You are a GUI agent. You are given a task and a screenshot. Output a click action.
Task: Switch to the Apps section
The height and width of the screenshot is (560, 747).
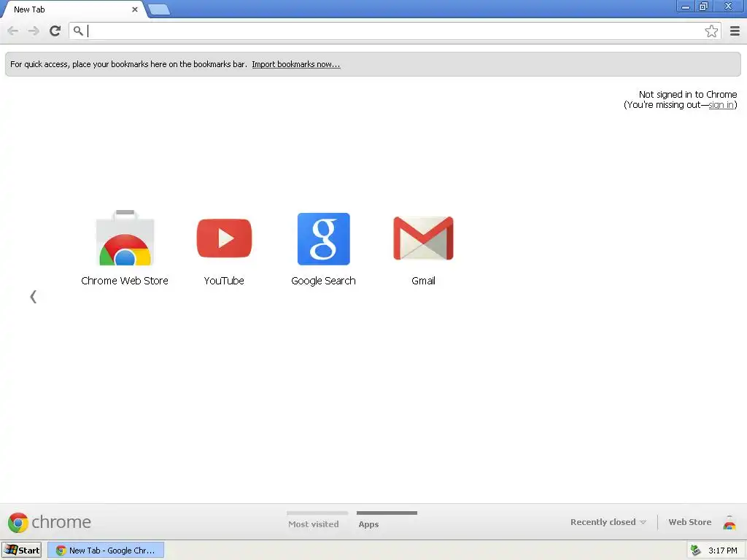(368, 524)
